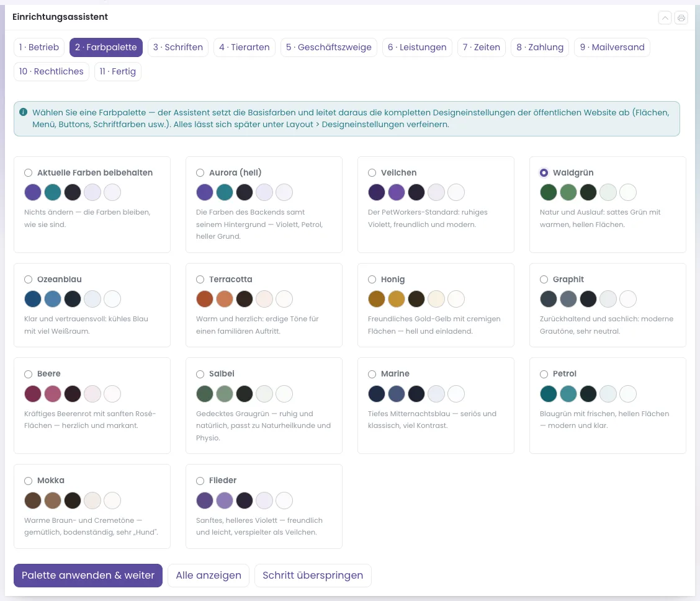
Task: Click the Einrichtungsassistent panel title
Action: click(60, 17)
